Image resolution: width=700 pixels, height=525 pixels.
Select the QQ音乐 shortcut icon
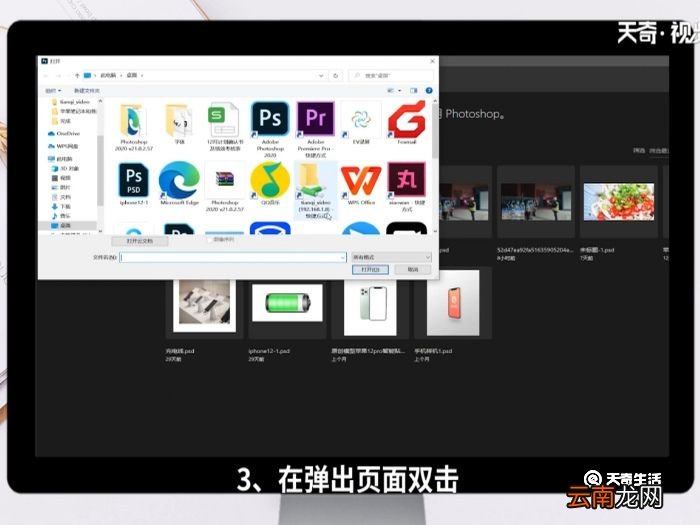coord(270,179)
